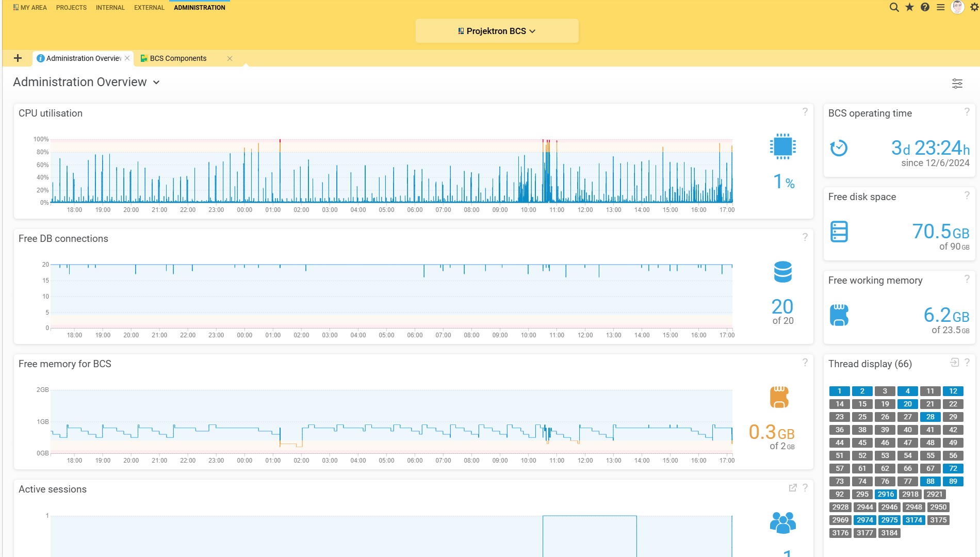980x557 pixels.
Task: Click the disk storage server icon
Action: 839,232
